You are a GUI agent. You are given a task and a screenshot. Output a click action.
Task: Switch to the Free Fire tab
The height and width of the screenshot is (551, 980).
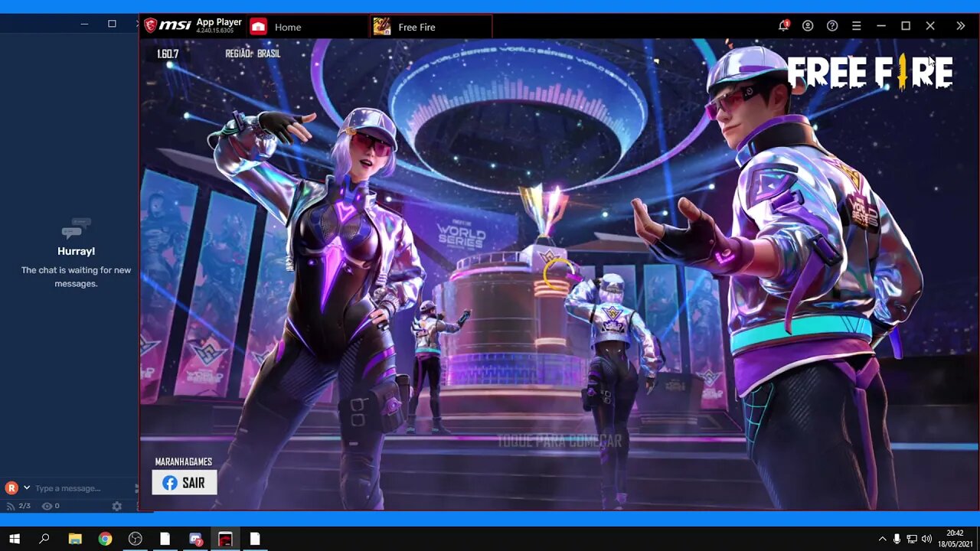pos(431,27)
